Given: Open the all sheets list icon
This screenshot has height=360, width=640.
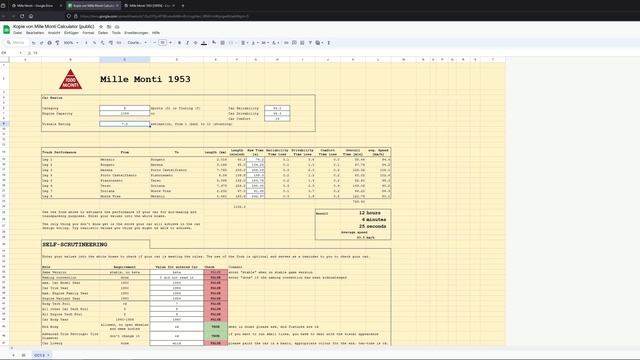Looking at the screenshot, I should click(23, 355).
